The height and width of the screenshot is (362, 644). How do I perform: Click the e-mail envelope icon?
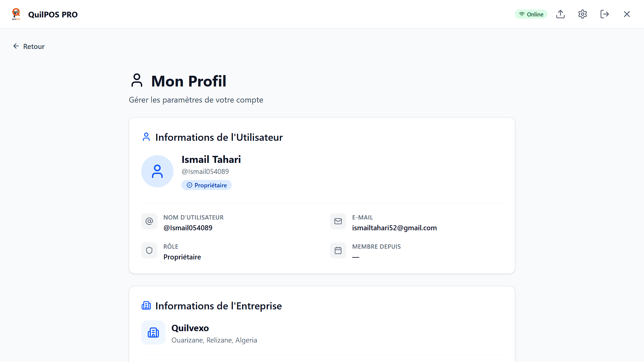pos(338,221)
